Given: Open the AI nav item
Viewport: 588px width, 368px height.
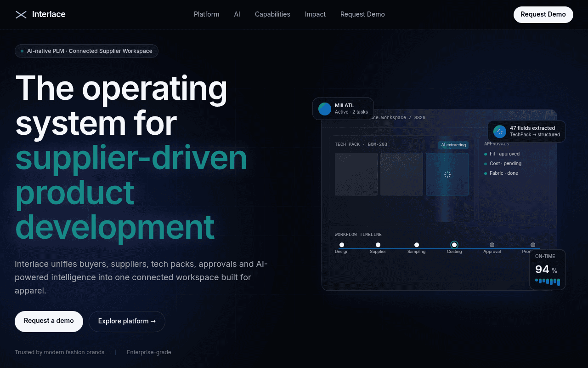Looking at the screenshot, I should point(237,15).
